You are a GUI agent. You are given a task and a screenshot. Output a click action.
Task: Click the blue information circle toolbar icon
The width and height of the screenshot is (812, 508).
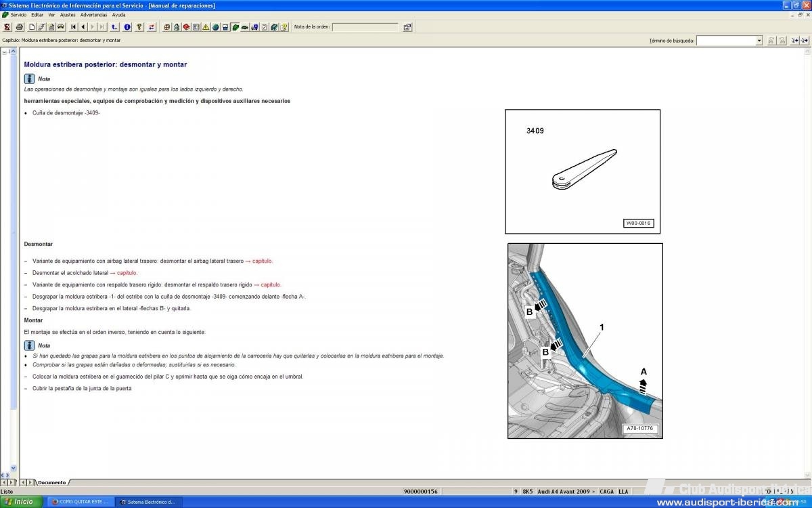[127, 27]
